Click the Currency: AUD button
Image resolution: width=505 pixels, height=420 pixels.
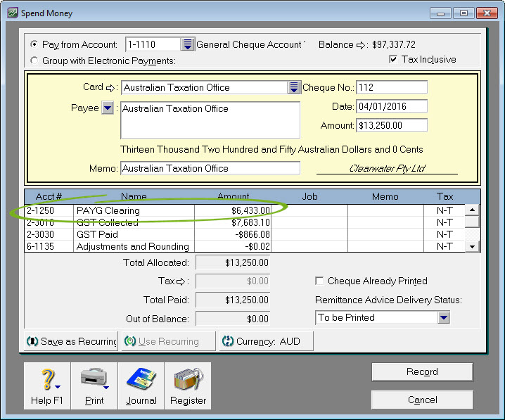click(266, 341)
